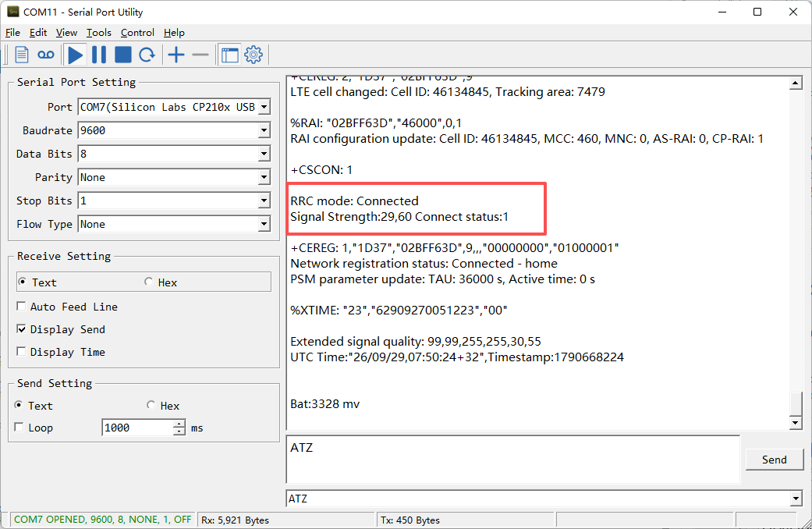Open the Tools menu
Viewport: 812px width, 529px height.
pos(98,33)
